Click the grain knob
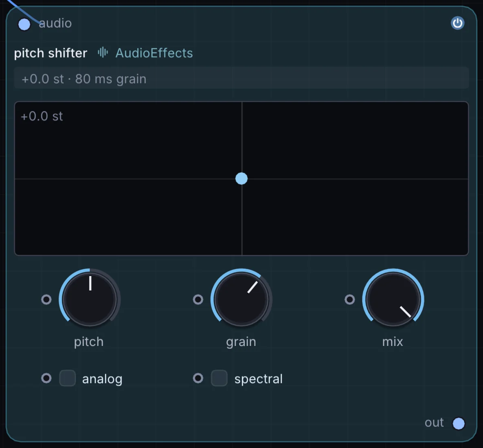Image resolution: width=483 pixels, height=448 pixels. point(241,299)
